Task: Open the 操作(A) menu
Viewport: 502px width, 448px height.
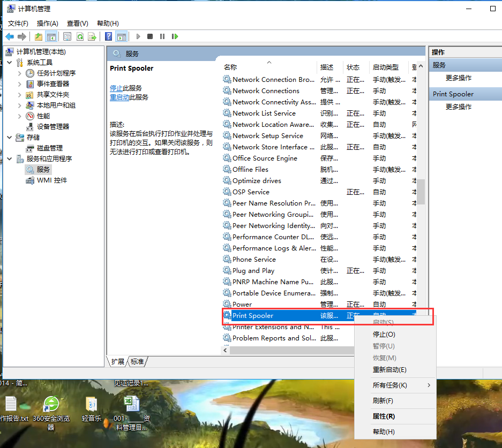Action: tap(47, 24)
